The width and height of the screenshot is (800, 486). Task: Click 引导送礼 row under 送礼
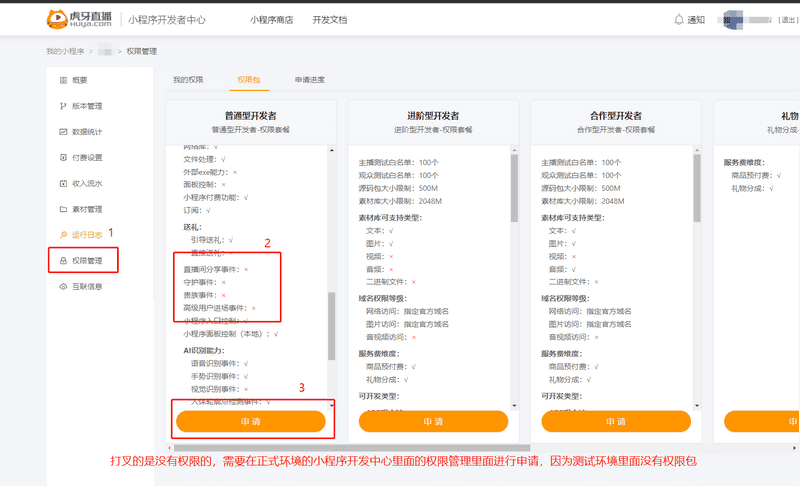click(212, 240)
